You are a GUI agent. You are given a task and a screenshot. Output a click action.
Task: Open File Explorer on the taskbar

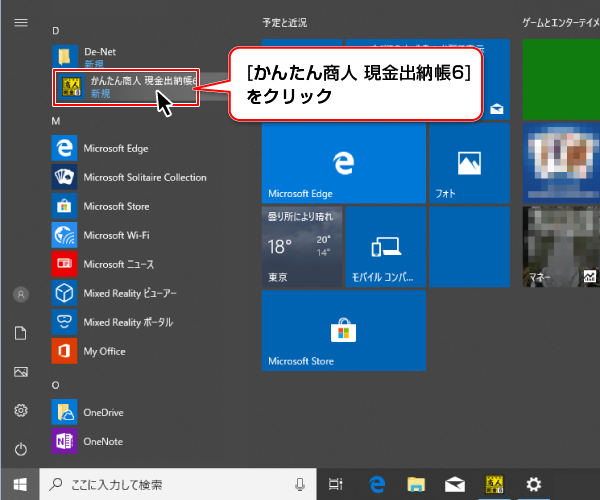[x=416, y=484]
